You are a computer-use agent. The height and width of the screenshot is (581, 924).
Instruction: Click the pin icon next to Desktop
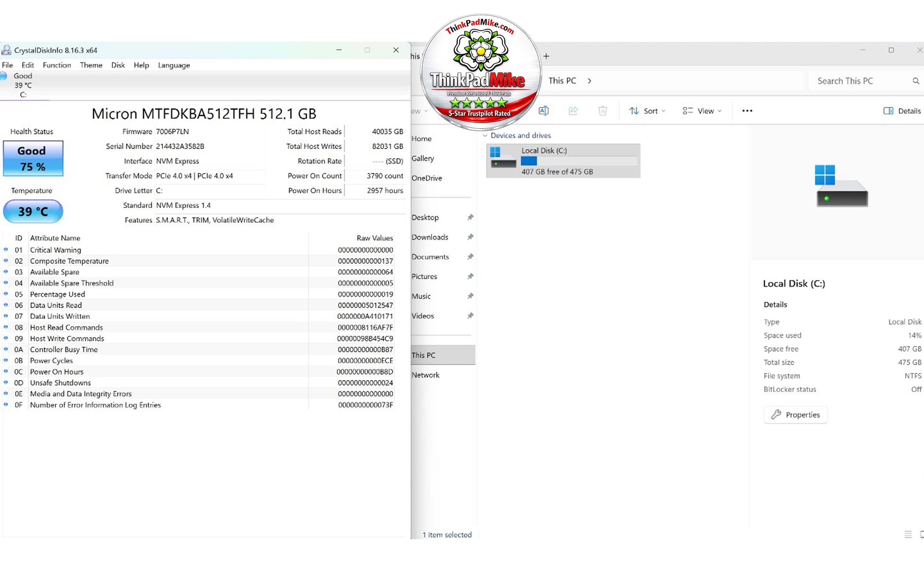click(470, 217)
